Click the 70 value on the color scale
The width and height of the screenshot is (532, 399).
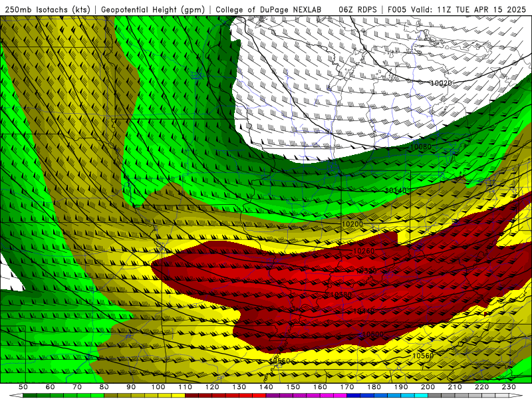[x=77, y=387]
